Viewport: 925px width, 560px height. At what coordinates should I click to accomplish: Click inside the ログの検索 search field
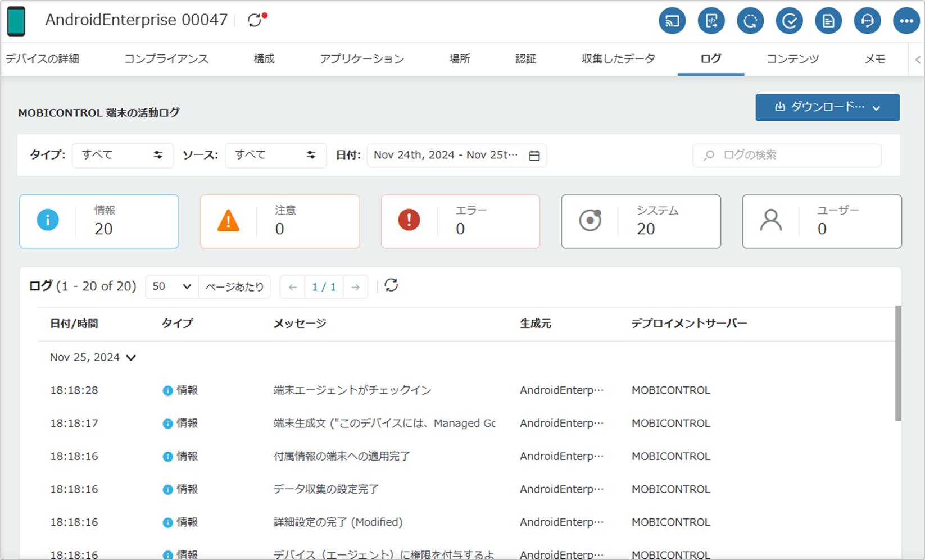787,155
